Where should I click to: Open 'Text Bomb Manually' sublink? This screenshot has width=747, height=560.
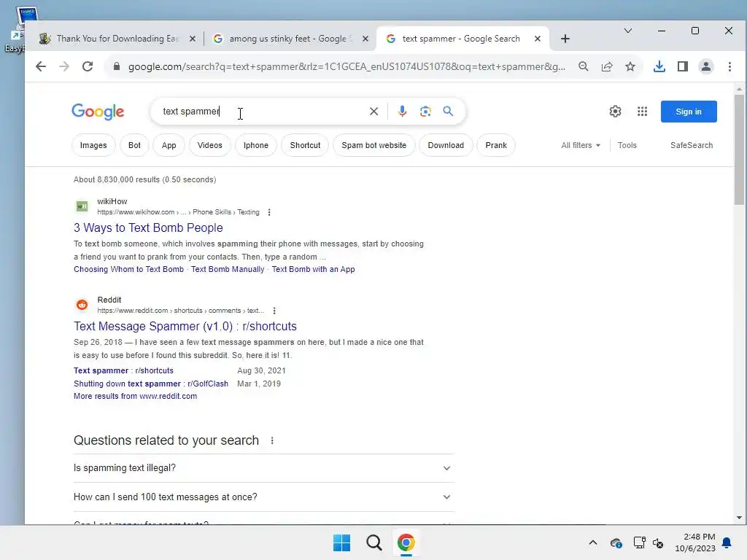(x=228, y=269)
